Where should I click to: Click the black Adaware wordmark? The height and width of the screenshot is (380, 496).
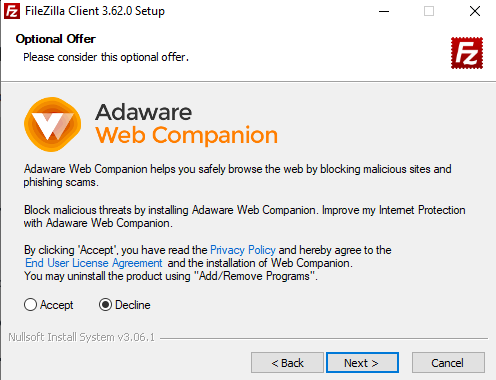[143, 112]
